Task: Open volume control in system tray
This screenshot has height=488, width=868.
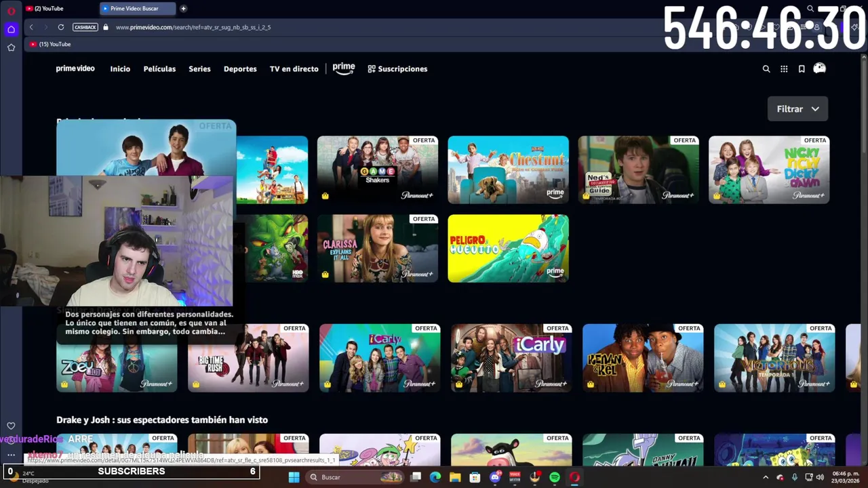Action: (821, 477)
